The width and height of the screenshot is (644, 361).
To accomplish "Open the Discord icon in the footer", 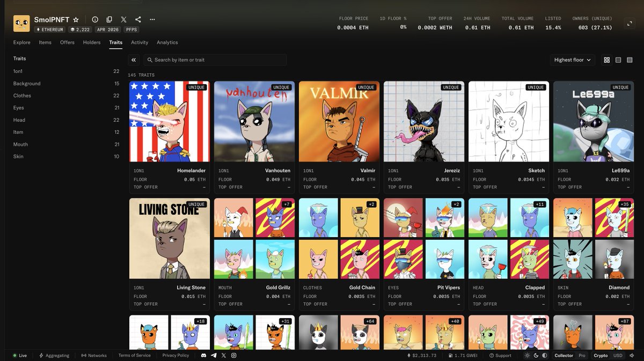I will [204, 356].
